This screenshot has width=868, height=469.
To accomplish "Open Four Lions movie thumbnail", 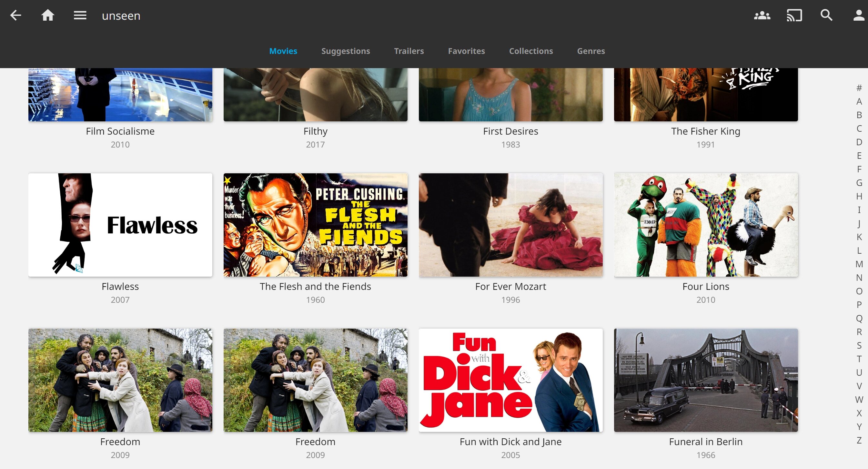I will pyautogui.click(x=706, y=225).
